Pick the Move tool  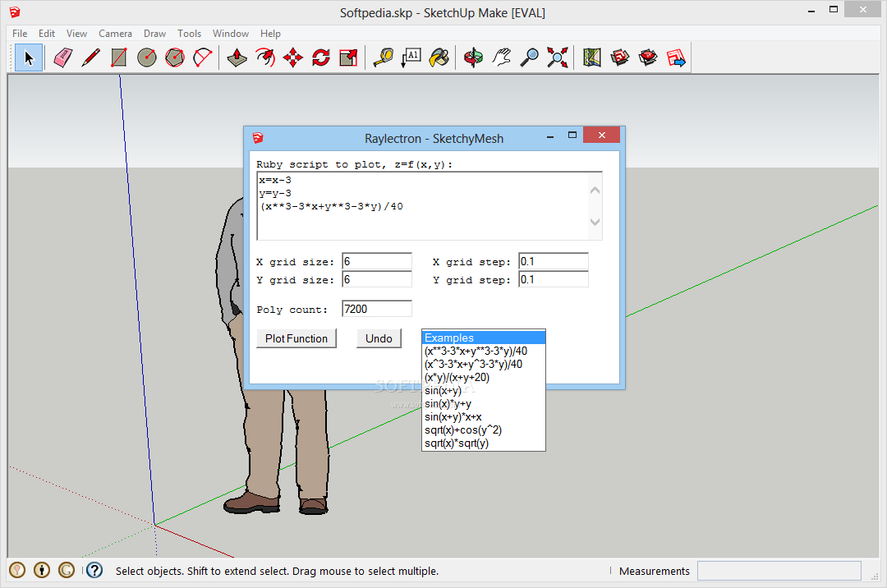click(293, 57)
